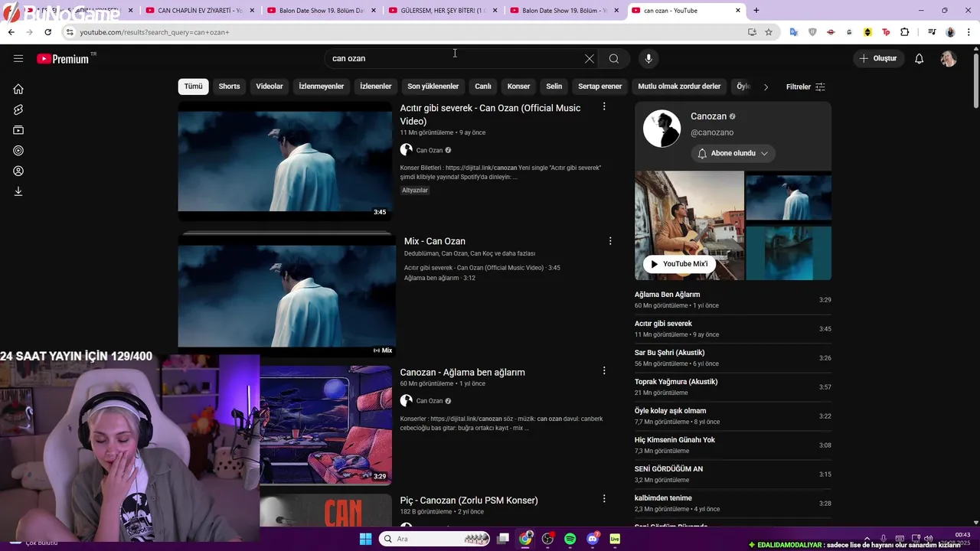Open the Canozan channel card name
Image resolution: width=980 pixels, height=551 pixels.
tap(708, 116)
